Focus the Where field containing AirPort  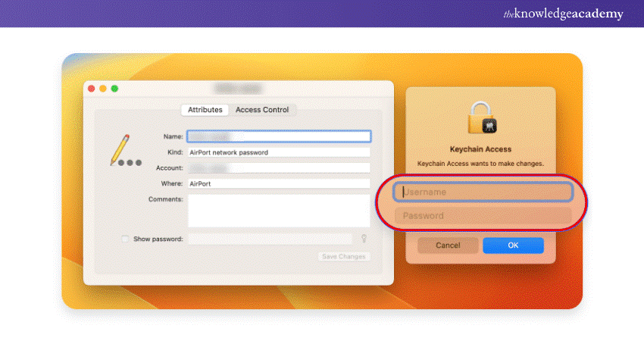pyautogui.click(x=278, y=183)
